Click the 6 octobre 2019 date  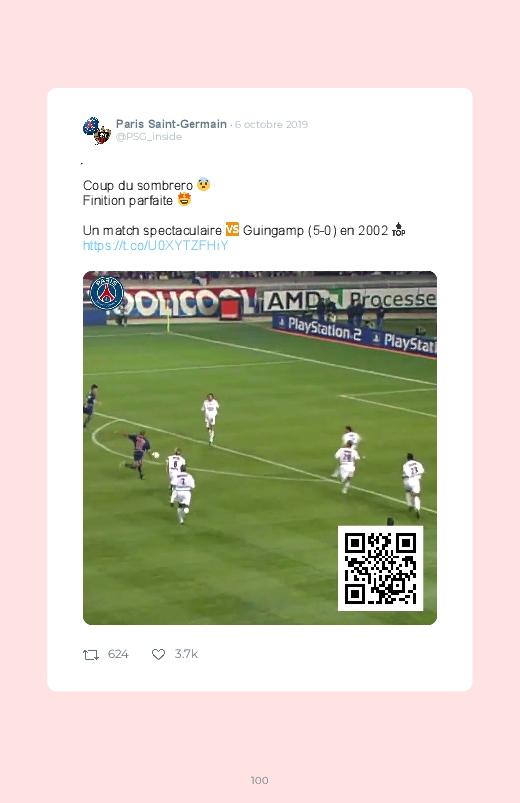tap(271, 124)
